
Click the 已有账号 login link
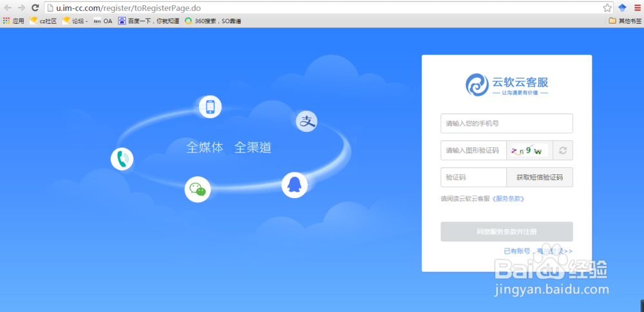coord(538,251)
